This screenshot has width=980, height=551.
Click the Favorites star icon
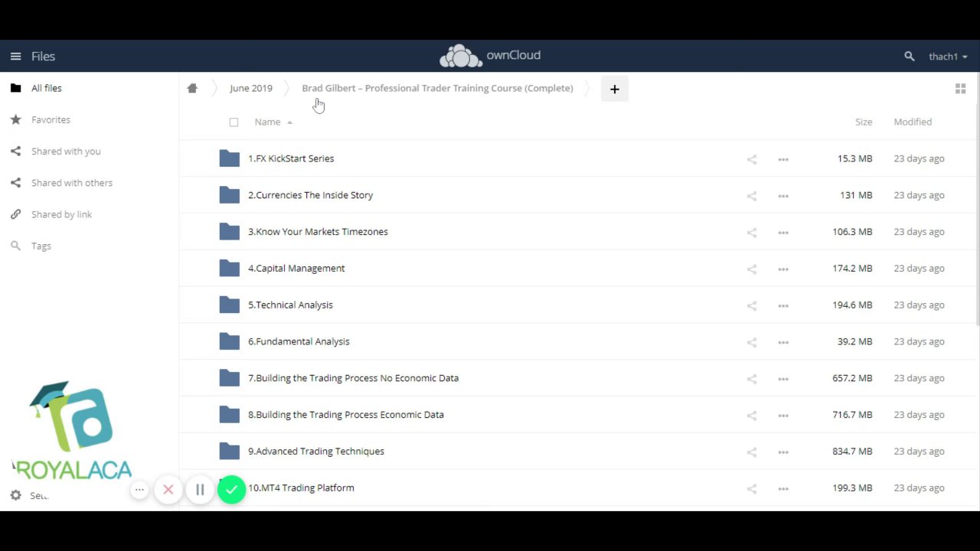(x=15, y=119)
